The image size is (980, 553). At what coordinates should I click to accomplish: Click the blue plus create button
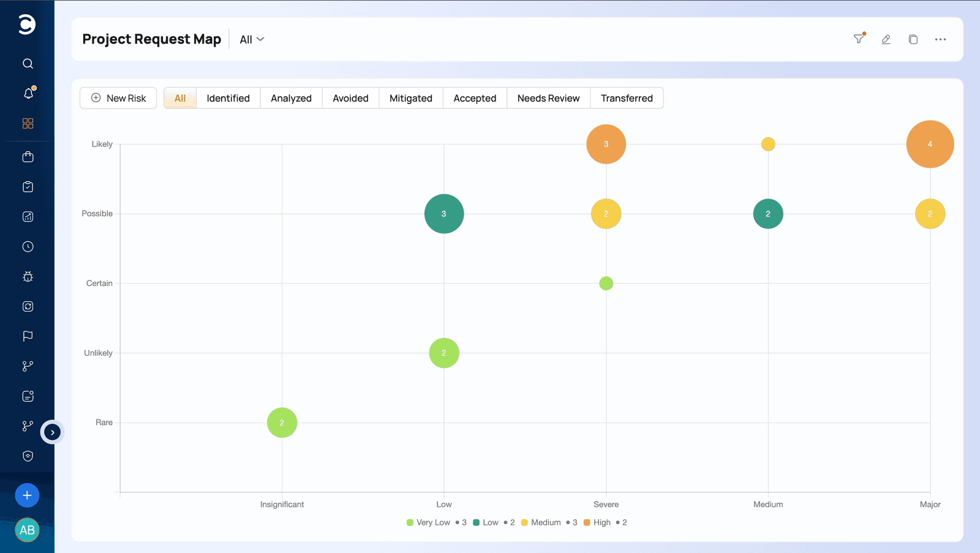coord(27,495)
